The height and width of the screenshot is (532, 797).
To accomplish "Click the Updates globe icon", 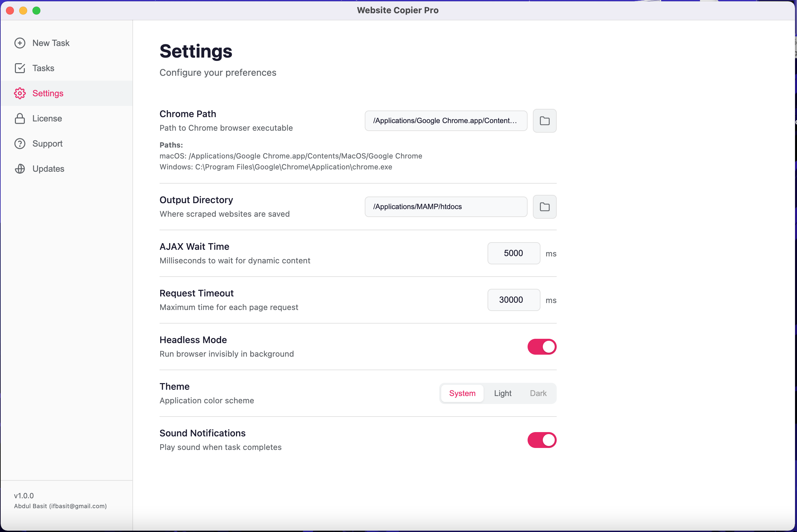I will pos(20,169).
